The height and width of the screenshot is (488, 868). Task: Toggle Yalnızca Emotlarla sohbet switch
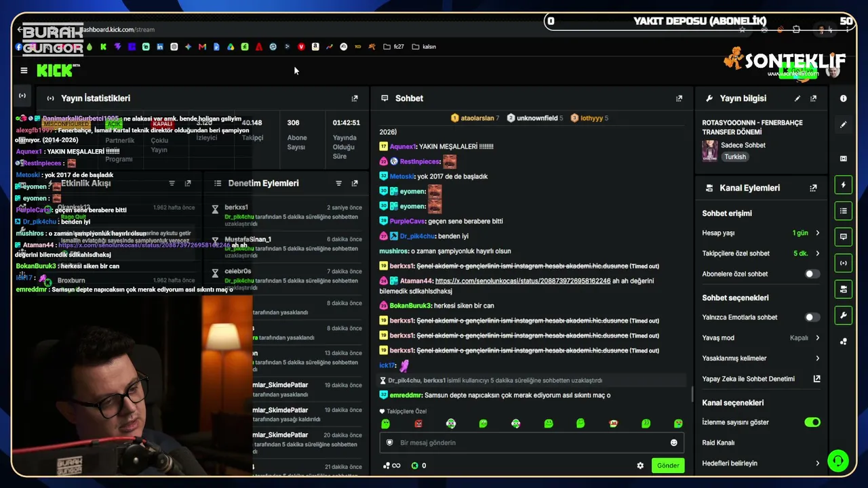click(x=812, y=317)
